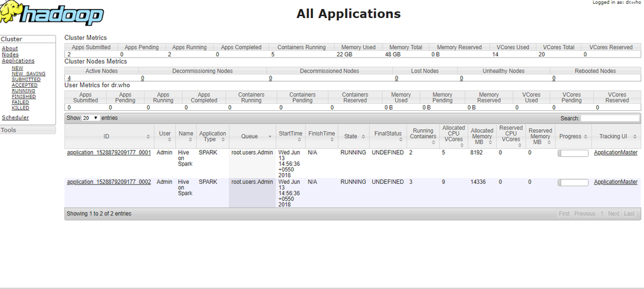The height and width of the screenshot is (289, 644).
Task: Click the Lost Nodes count link
Action: tap(396, 78)
